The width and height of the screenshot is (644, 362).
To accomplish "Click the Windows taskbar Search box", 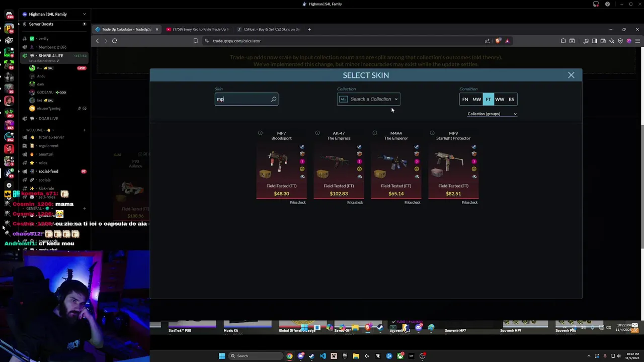I will click(x=255, y=356).
